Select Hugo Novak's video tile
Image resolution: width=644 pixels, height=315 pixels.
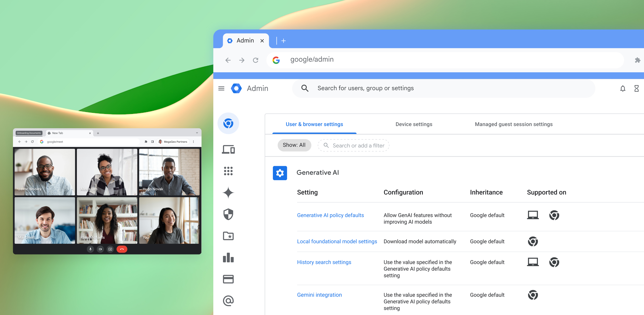tap(169, 172)
